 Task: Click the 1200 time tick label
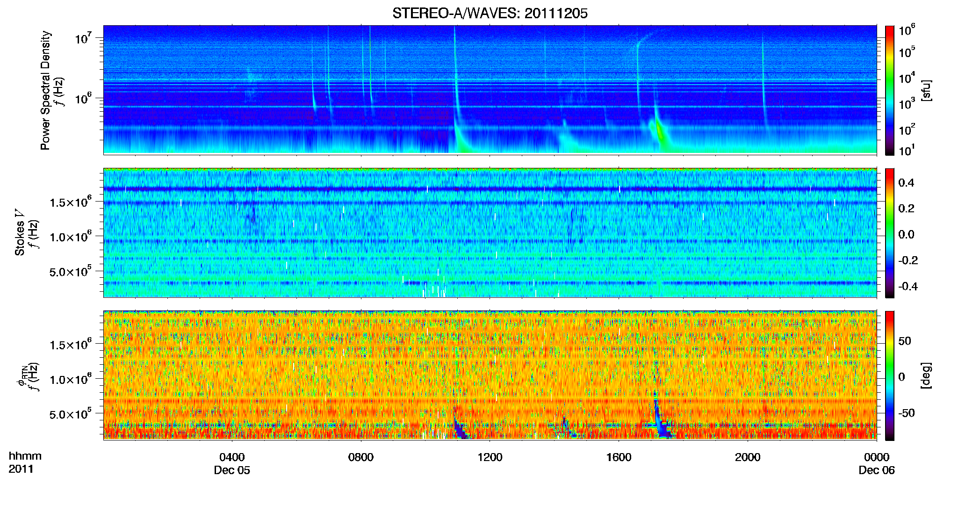(x=490, y=457)
